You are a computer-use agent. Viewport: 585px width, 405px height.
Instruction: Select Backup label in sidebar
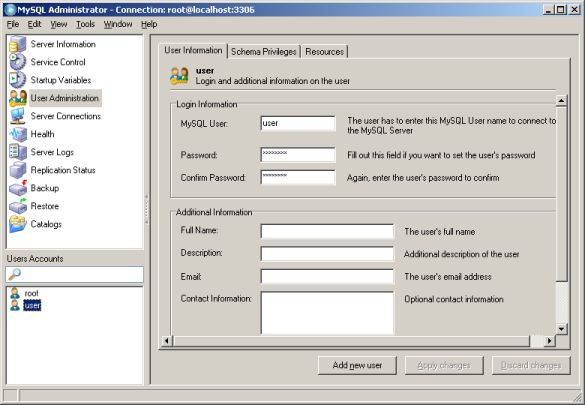(x=45, y=188)
